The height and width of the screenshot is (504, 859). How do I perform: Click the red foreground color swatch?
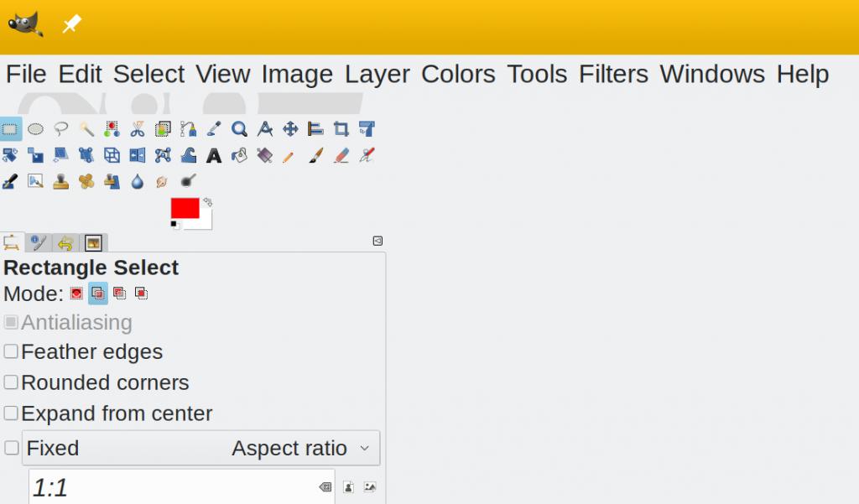[185, 208]
